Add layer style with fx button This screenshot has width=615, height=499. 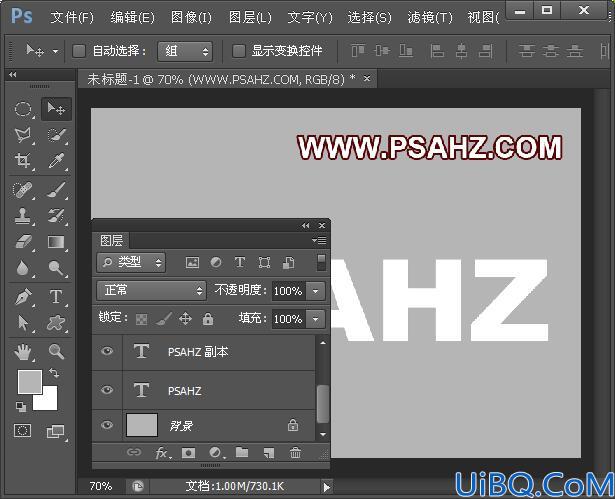pyautogui.click(x=162, y=453)
